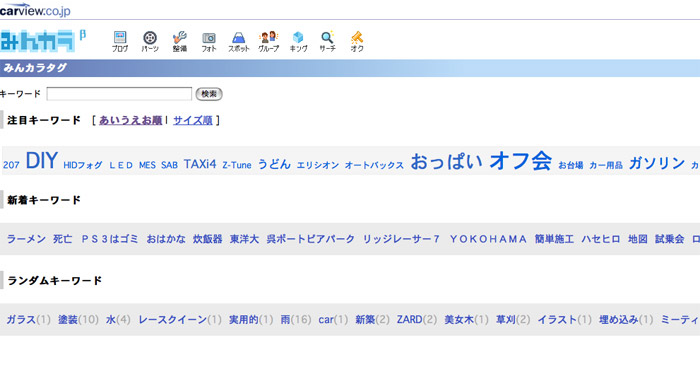700x379 pixels.
Task: Open the オク auction hammer icon
Action: tap(357, 42)
